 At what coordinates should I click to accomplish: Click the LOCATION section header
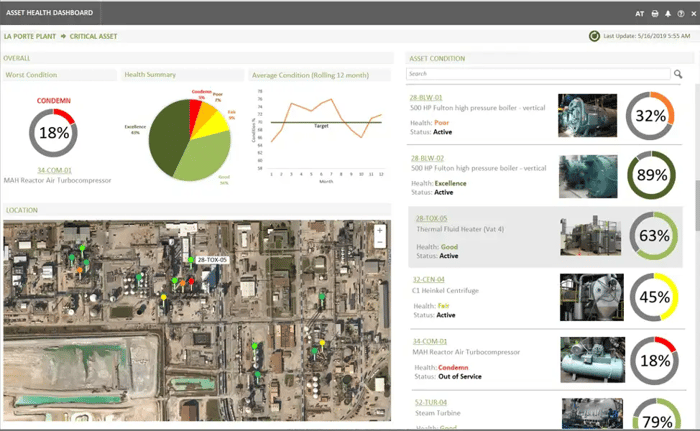[x=196, y=210]
